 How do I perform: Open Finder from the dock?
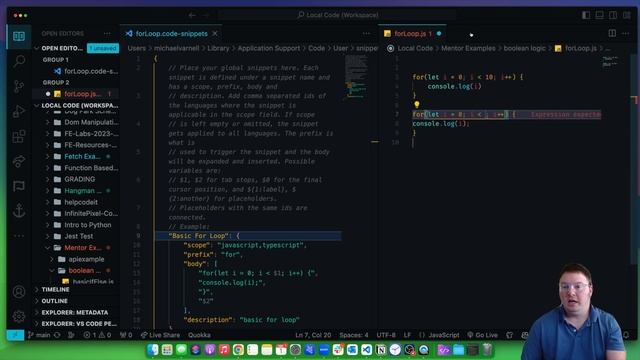(153, 350)
